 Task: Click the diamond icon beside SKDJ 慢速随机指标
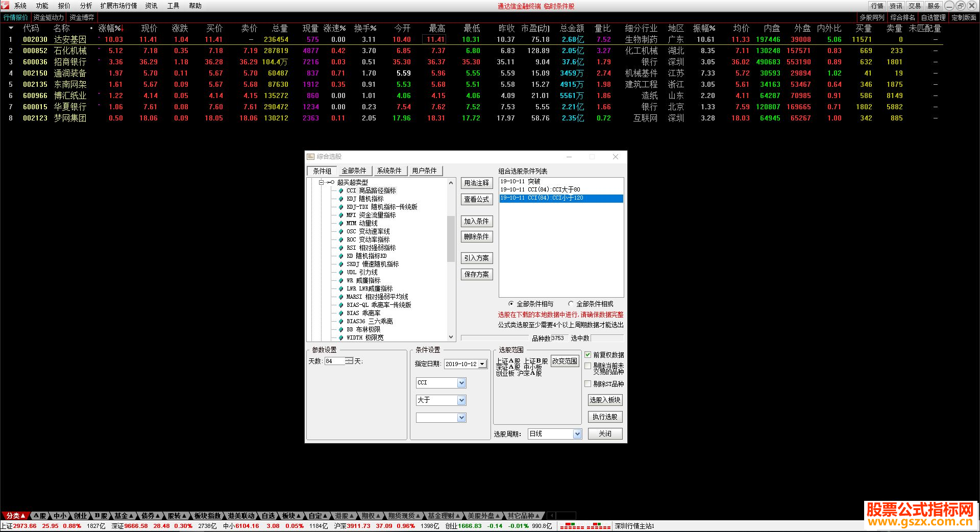[x=341, y=264]
